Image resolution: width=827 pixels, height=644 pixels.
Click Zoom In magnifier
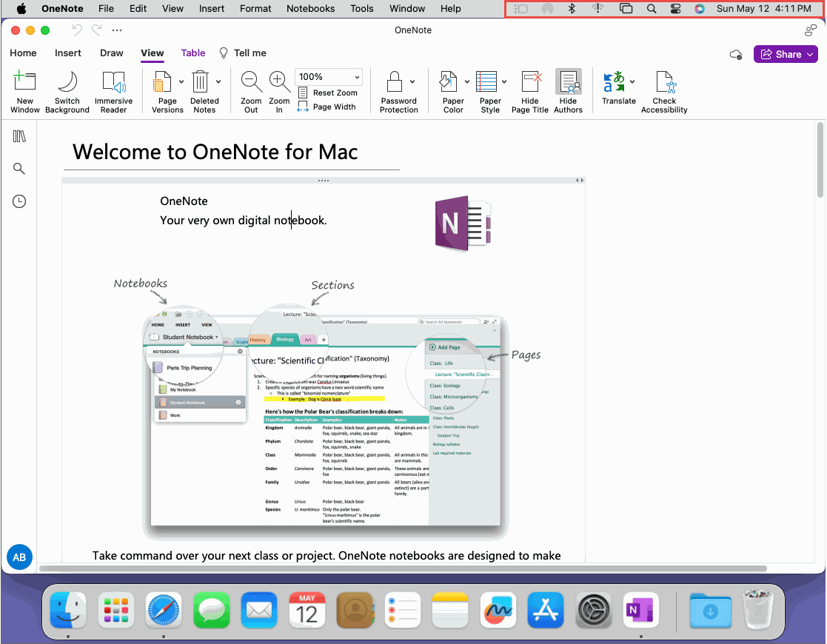[x=279, y=92]
